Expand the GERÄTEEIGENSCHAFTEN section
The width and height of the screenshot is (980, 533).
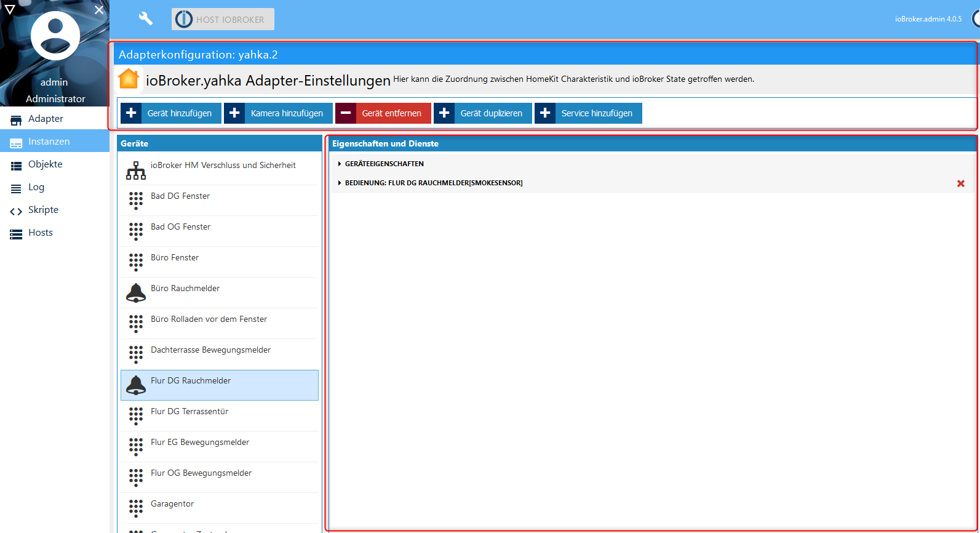coord(653,164)
